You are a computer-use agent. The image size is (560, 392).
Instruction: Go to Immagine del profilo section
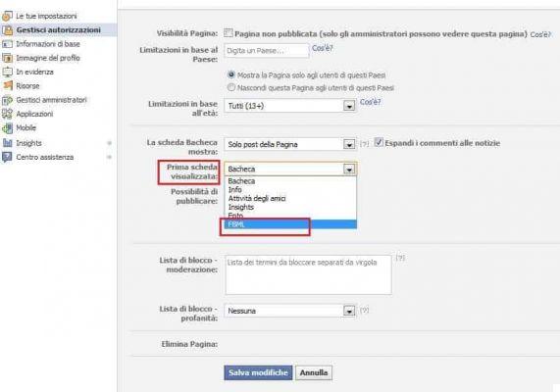(x=48, y=58)
